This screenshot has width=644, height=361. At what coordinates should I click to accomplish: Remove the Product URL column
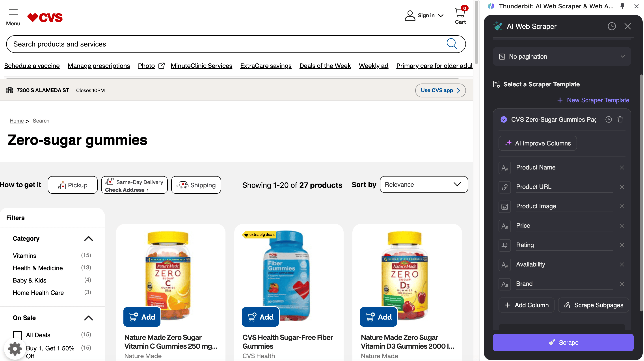pyautogui.click(x=622, y=187)
